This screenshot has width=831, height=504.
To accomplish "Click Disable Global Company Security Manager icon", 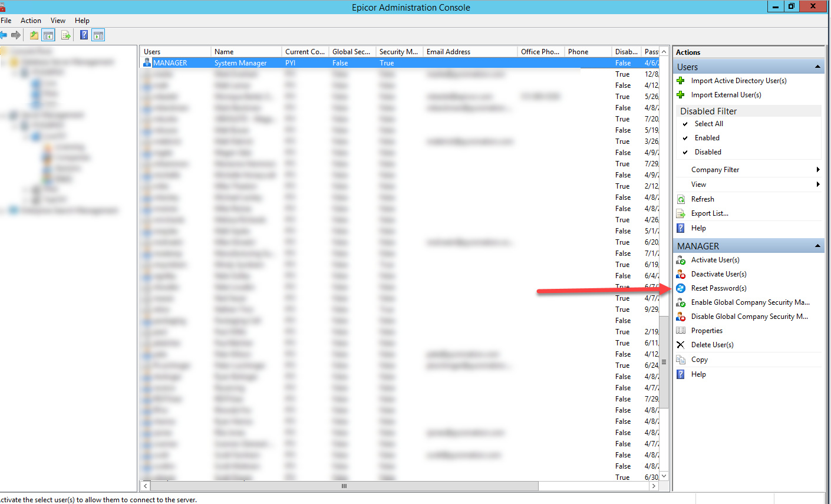I will 681,317.
